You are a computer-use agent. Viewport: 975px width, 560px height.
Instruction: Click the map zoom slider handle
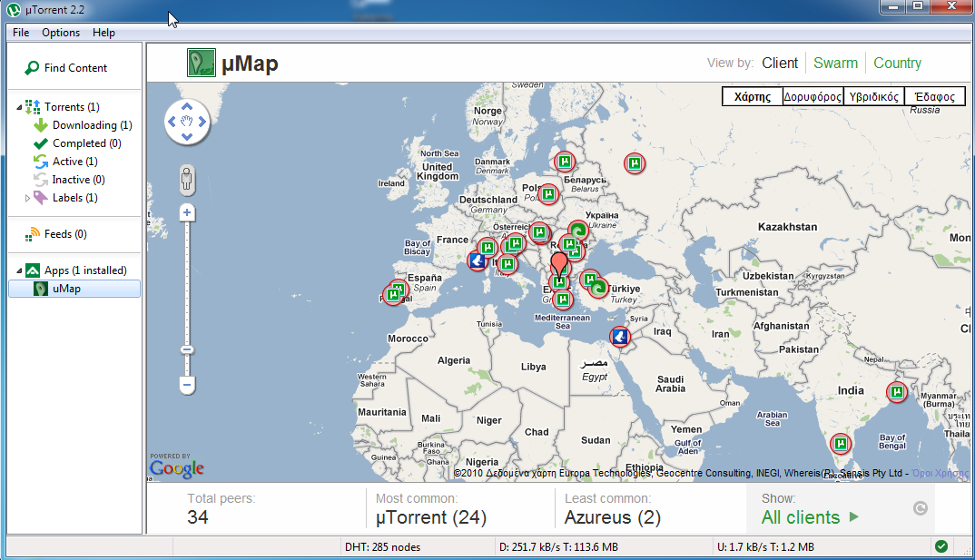tap(186, 350)
